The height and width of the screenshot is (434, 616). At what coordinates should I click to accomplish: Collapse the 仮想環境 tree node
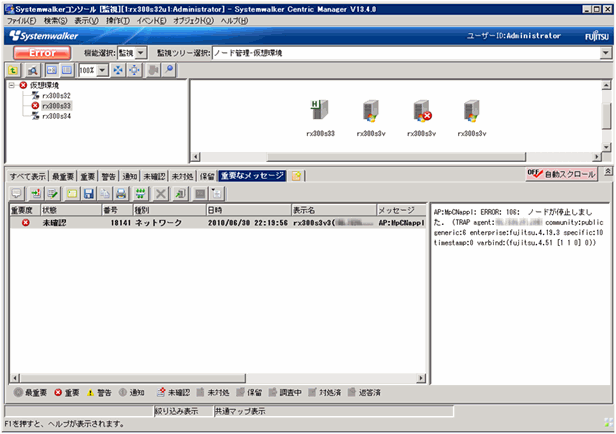(11, 87)
